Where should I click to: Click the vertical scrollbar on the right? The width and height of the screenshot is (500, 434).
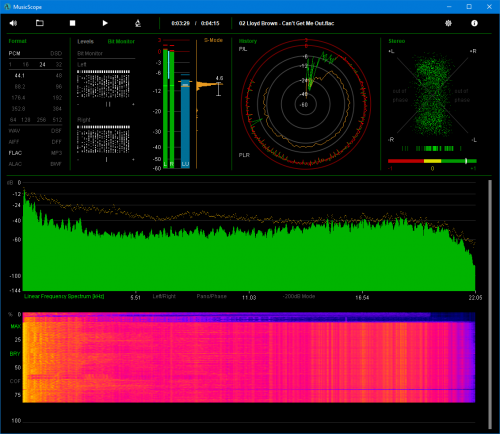coord(490,304)
